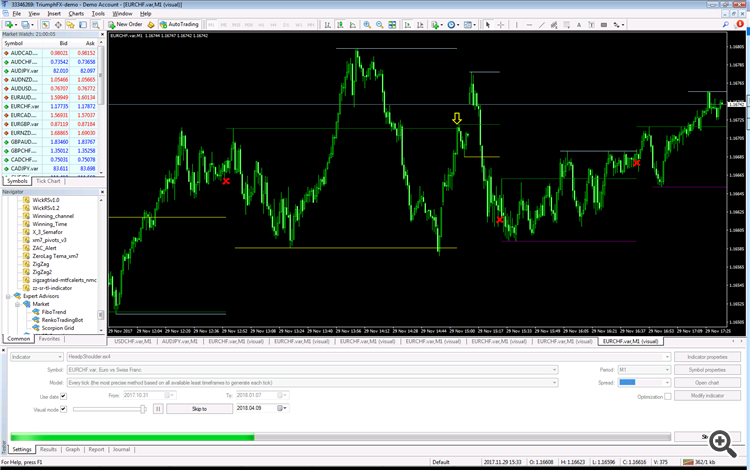750x470 pixels.
Task: Select the Crosshair tool
Action: tap(501, 24)
